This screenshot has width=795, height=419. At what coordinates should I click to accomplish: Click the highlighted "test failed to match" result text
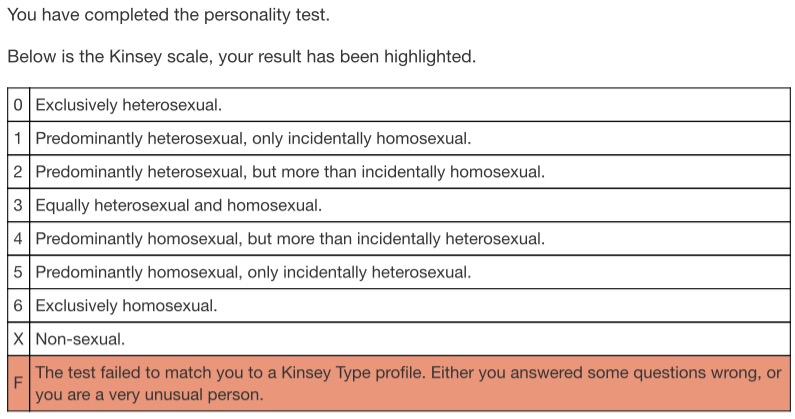(408, 384)
